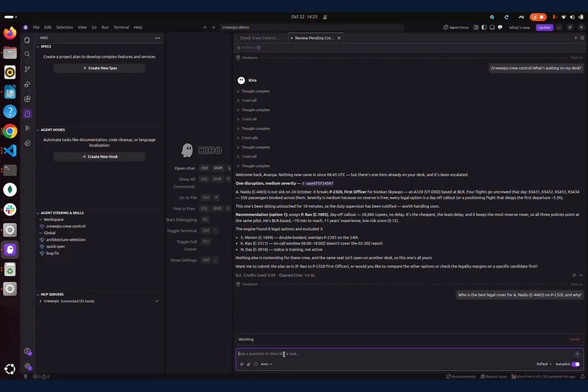Image resolution: width=588 pixels, height=392 pixels.
Task: Switch to Review Pending Cre... tab
Action: click(x=314, y=38)
